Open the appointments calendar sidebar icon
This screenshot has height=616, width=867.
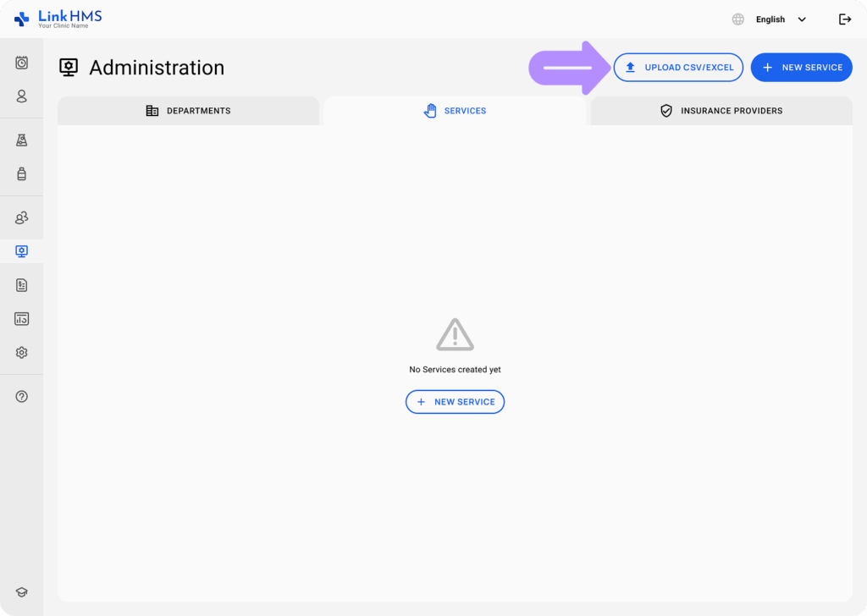pos(21,63)
